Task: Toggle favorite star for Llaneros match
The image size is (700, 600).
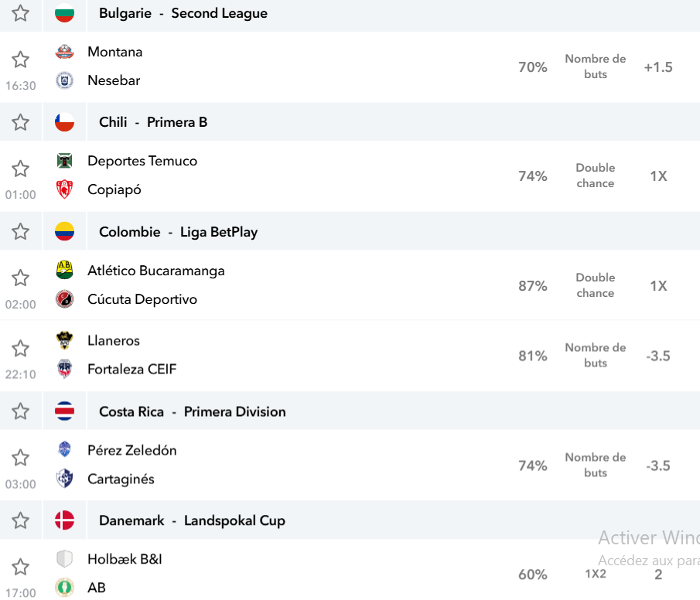Action: 21,348
